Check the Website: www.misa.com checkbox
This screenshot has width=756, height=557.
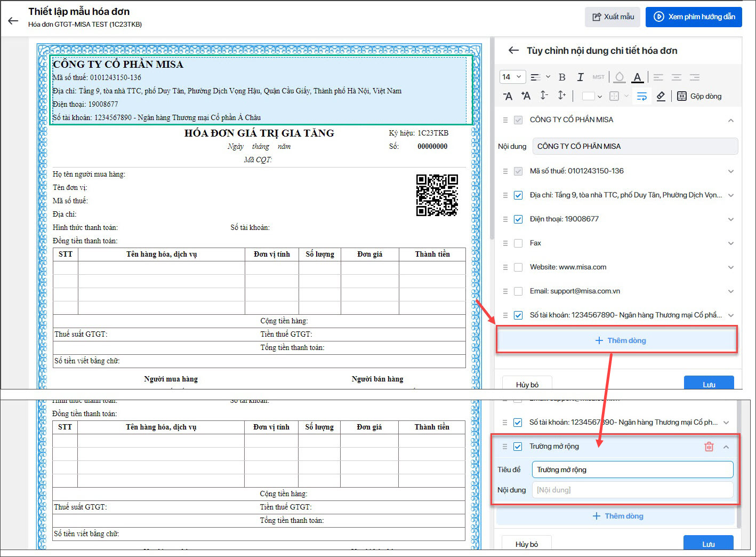pyautogui.click(x=518, y=267)
